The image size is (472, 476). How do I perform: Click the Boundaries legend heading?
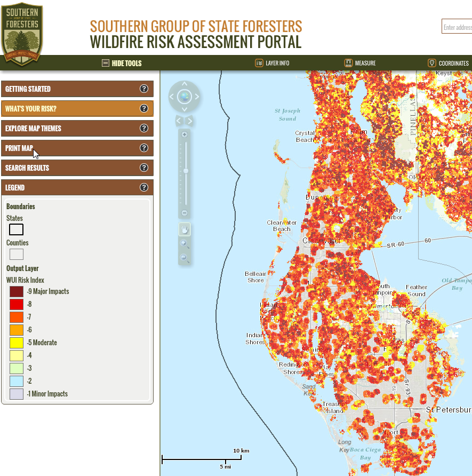pos(21,207)
